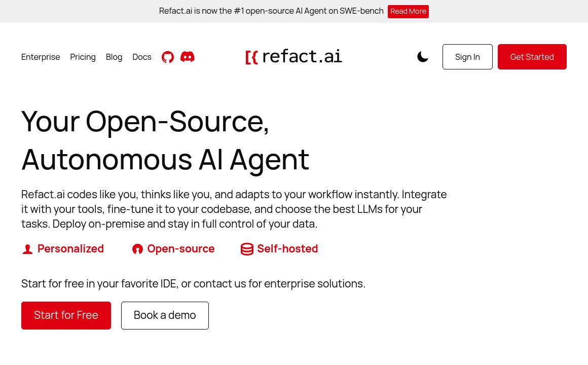Toggle dark mode with moon icon
The width and height of the screenshot is (588, 365).
(423, 57)
